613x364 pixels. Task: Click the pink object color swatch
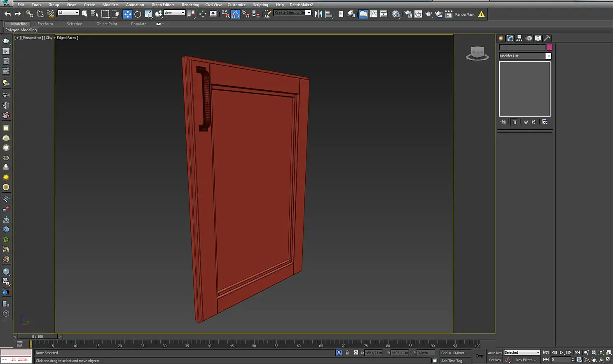tap(549, 47)
